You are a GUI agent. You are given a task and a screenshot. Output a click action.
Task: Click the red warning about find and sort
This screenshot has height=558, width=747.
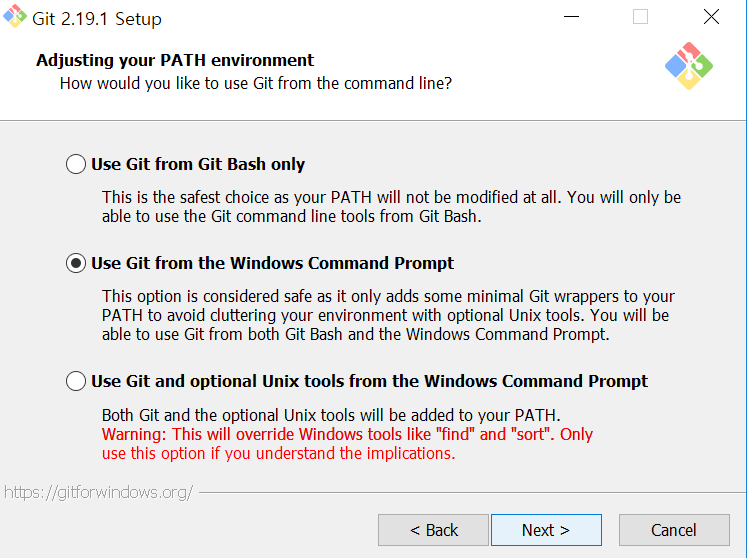tap(347, 444)
